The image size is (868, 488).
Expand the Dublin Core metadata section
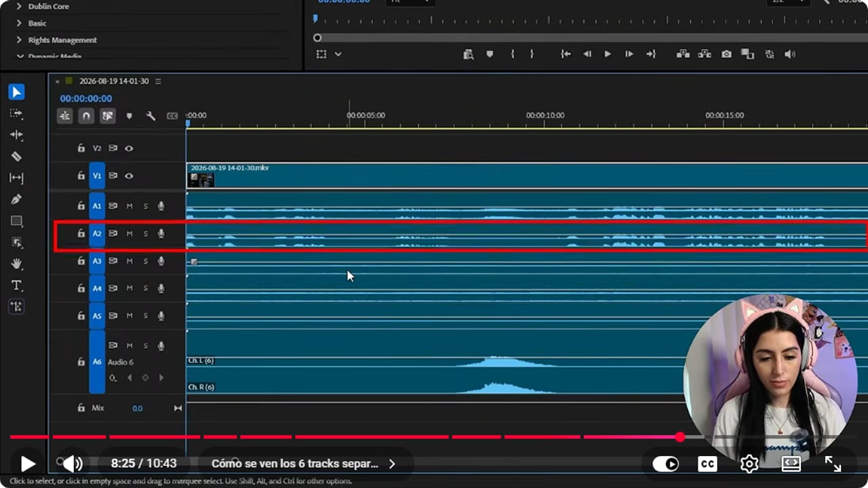(19, 6)
